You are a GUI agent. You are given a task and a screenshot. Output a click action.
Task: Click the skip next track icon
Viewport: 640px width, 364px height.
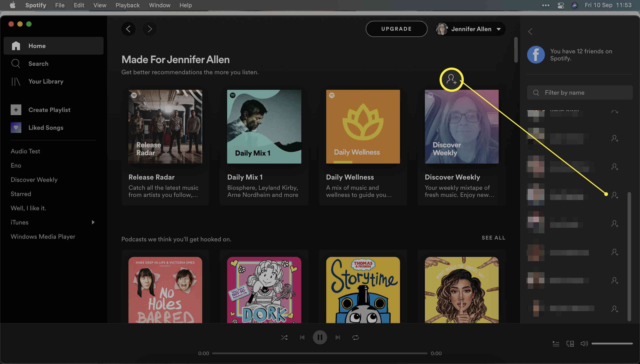tap(338, 337)
